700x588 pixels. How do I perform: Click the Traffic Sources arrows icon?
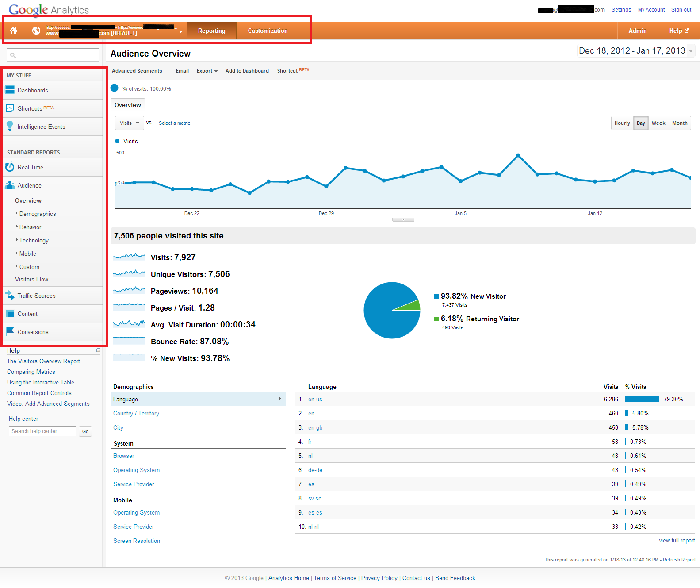point(10,295)
